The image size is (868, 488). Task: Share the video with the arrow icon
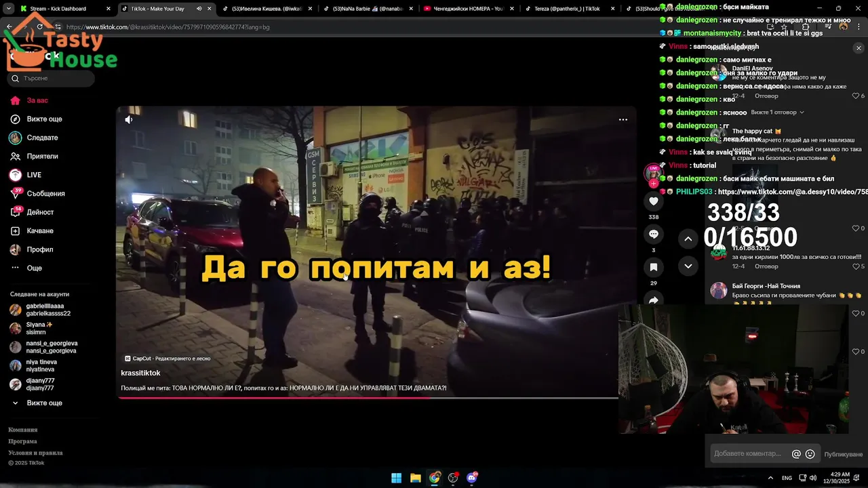[654, 300]
